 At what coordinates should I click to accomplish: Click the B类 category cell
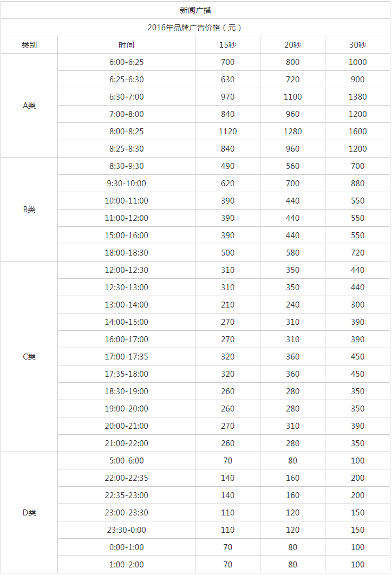[x=29, y=210]
